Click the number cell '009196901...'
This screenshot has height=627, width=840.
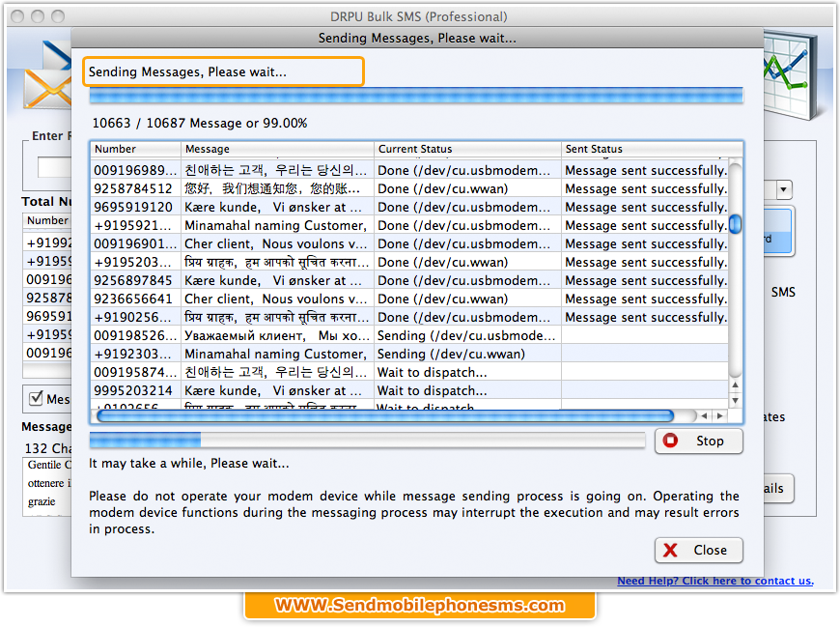135,243
